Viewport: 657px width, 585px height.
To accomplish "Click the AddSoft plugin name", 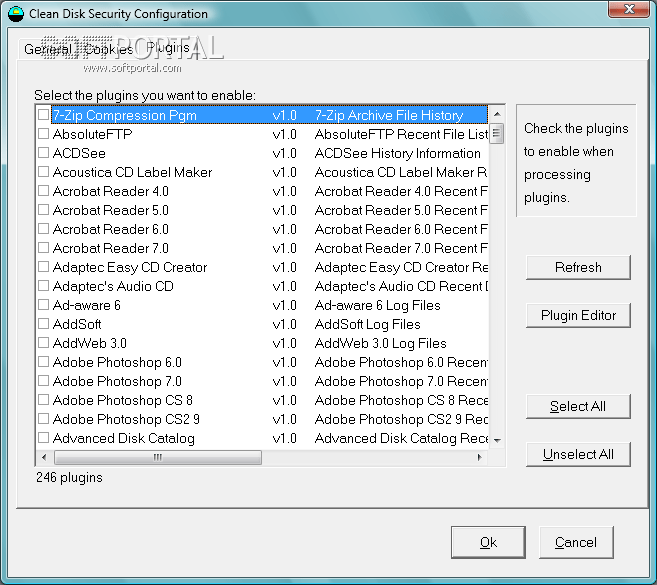I will pos(77,324).
